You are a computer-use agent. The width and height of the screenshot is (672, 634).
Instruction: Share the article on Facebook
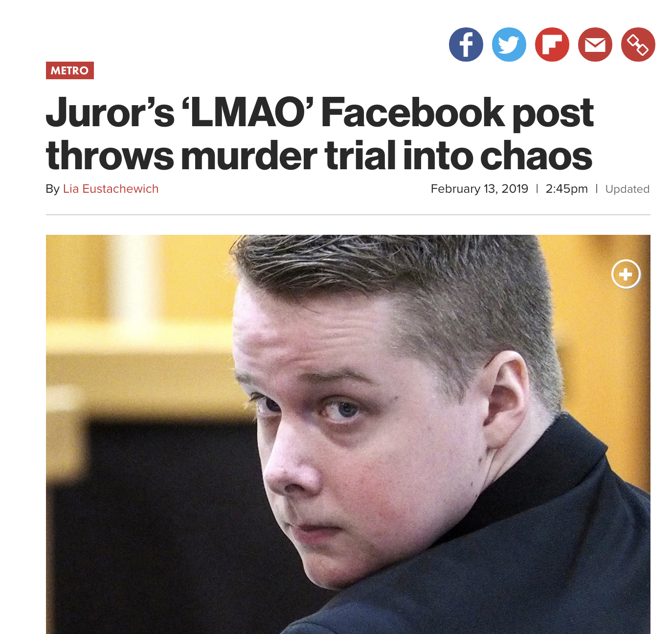pyautogui.click(x=466, y=45)
